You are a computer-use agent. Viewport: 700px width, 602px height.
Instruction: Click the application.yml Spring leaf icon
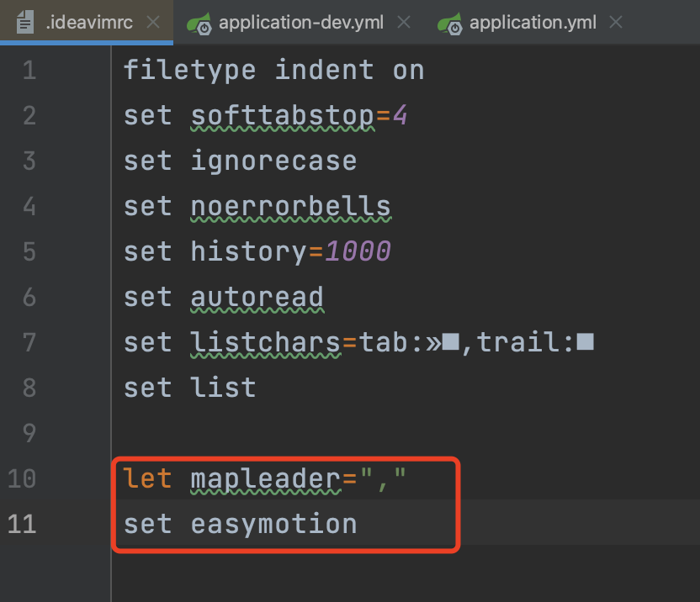click(x=450, y=24)
